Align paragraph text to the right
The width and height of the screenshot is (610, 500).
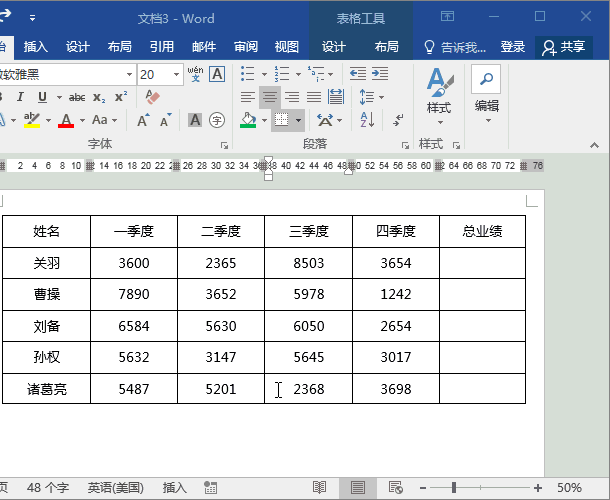292,97
